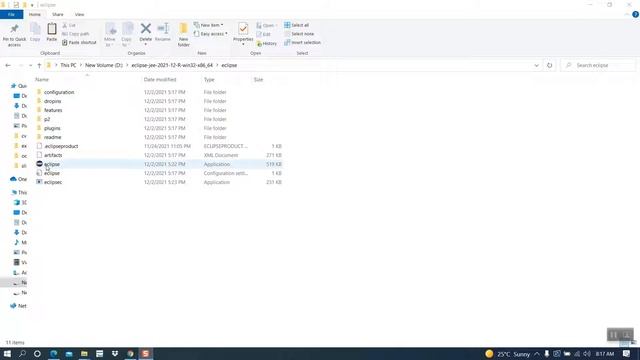
Task: Switch to the Share ribbon tab
Action: pyautogui.click(x=58, y=15)
